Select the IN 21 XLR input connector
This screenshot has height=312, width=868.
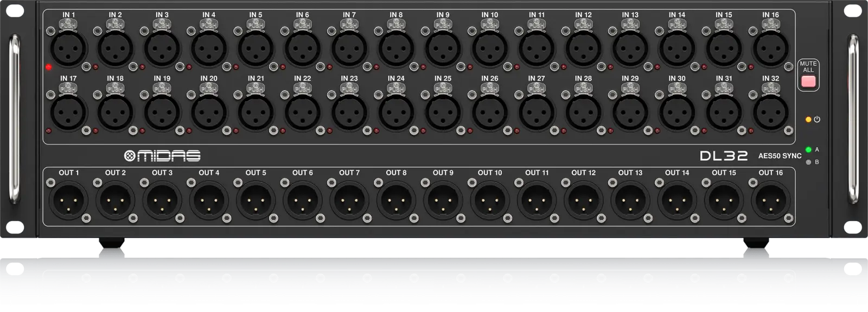(x=256, y=112)
